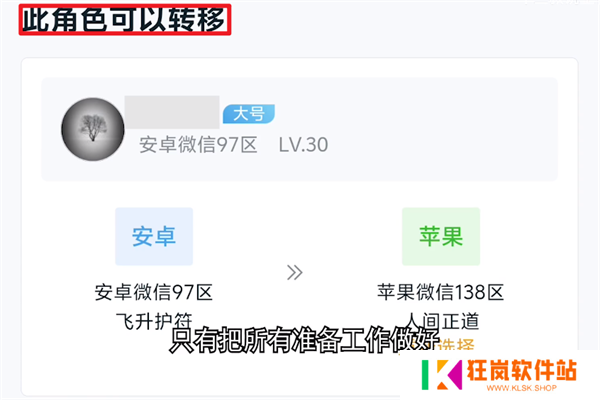Screen dimensions: 600x400
Task: Click the 人间正道 destination character name
Action: coord(441,321)
